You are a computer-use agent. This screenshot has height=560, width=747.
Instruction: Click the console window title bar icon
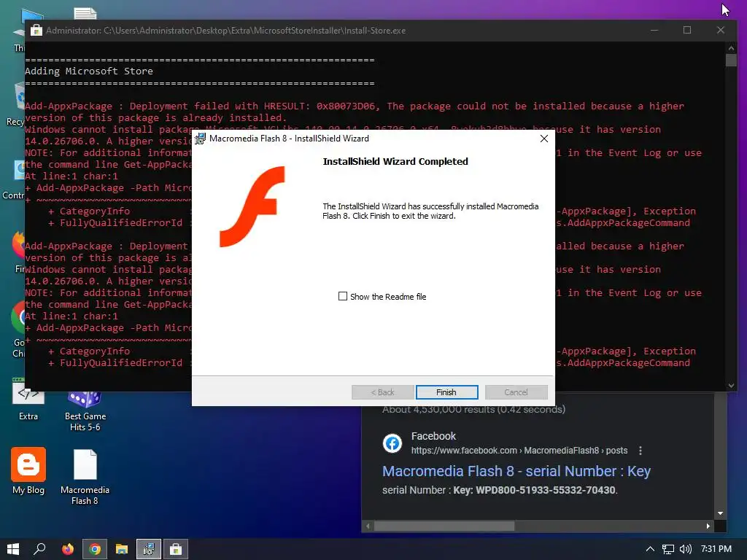[x=36, y=31]
